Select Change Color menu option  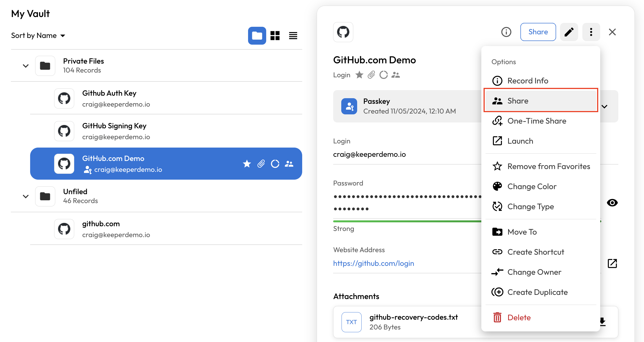532,186
